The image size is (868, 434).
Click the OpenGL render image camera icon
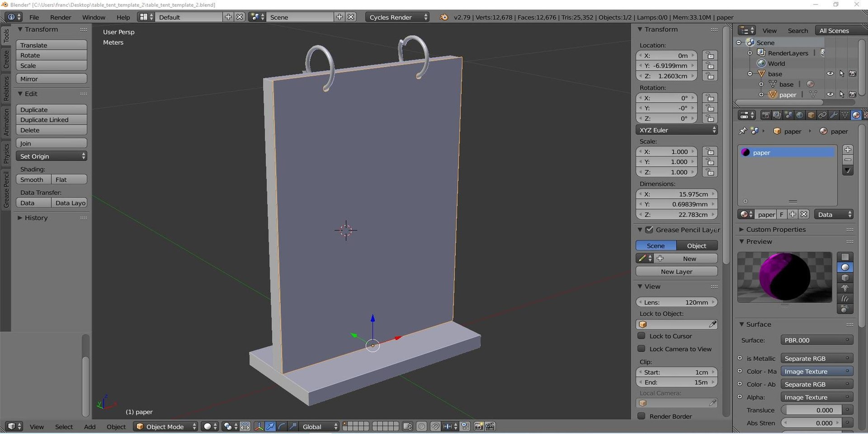[x=478, y=426]
